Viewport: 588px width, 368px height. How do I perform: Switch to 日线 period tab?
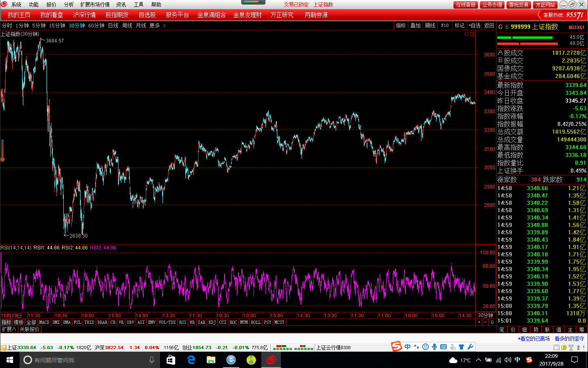click(113, 25)
